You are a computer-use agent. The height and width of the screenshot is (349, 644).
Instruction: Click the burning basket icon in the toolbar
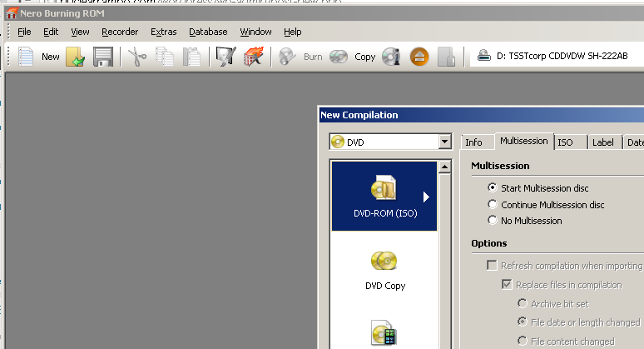[x=254, y=57]
